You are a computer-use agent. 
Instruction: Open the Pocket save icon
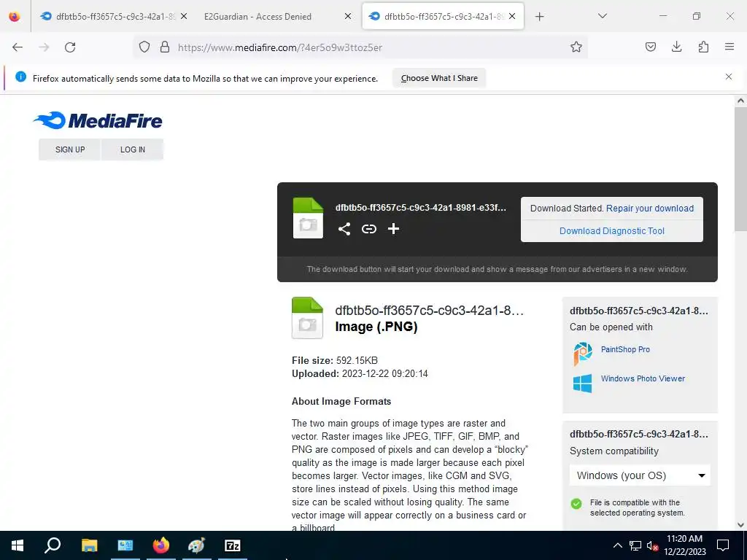[x=650, y=47]
